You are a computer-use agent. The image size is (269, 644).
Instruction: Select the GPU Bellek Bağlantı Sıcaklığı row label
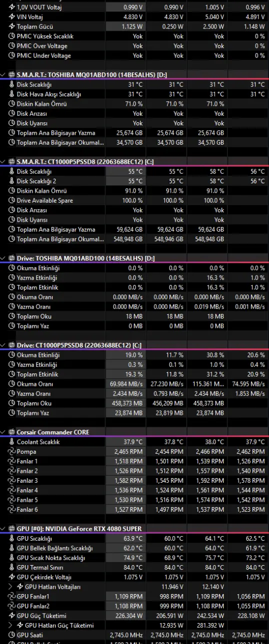click(54, 548)
